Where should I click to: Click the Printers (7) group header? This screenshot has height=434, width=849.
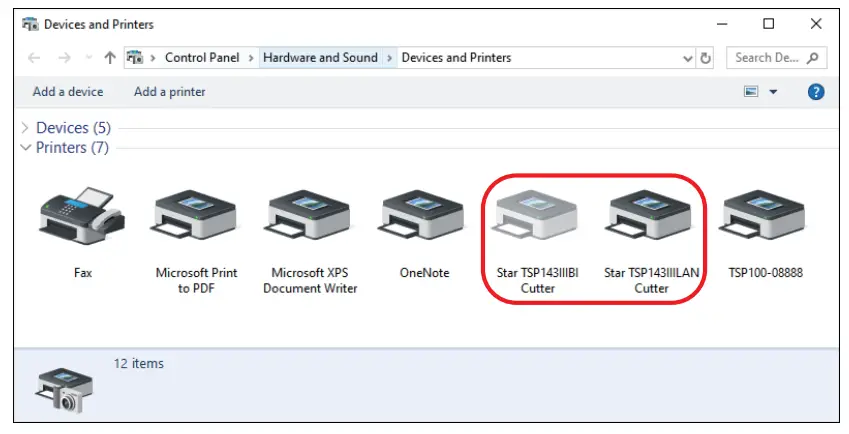(x=72, y=147)
